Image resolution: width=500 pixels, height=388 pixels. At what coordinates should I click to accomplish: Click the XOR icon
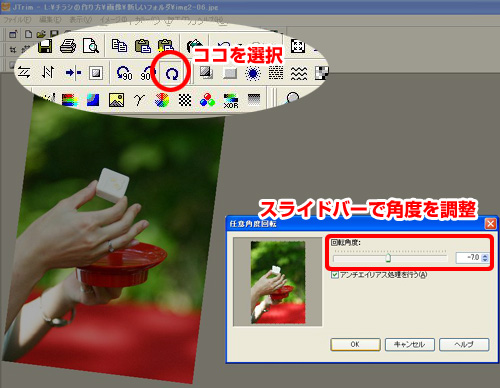(x=231, y=101)
